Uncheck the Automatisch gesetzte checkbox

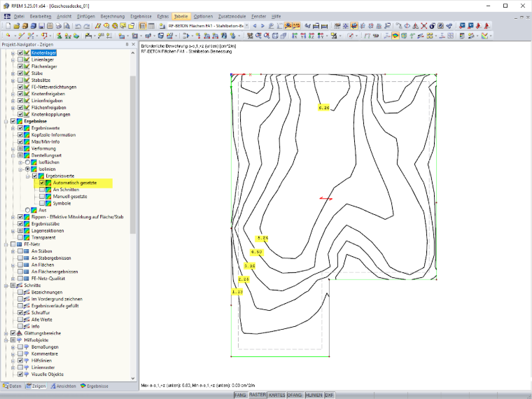coord(42,183)
